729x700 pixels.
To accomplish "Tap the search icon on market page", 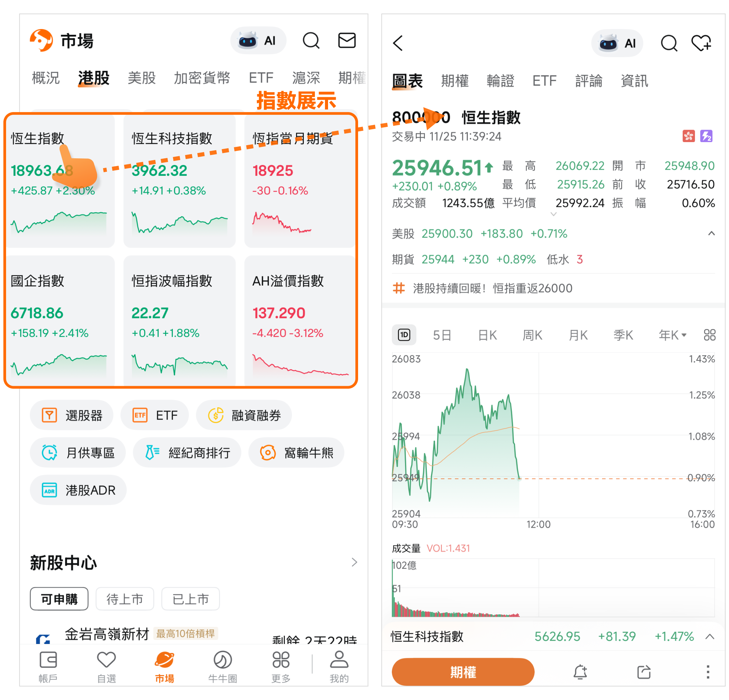I will (x=311, y=41).
